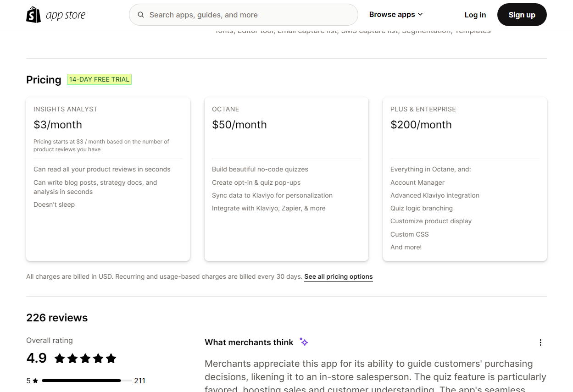Click 'Account Manager' feature text

click(417, 182)
